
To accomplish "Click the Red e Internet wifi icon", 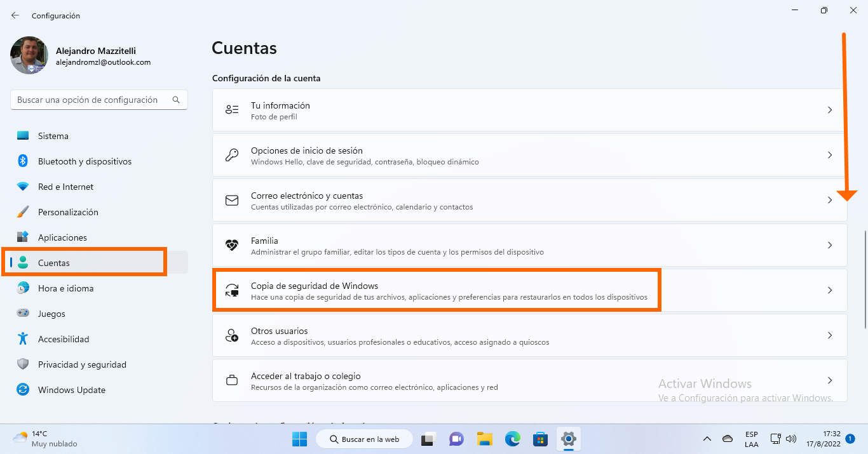I will pos(23,187).
